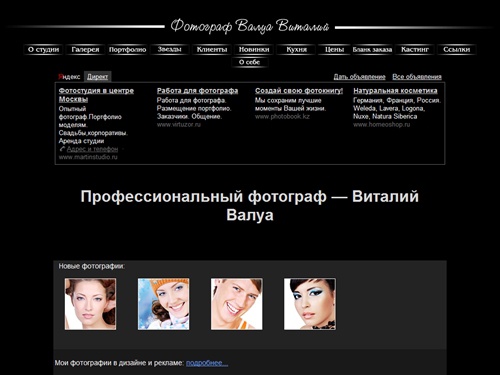Click the Яндекс logo in the ad block
Screen dimensions: 500x375
[x=69, y=77]
